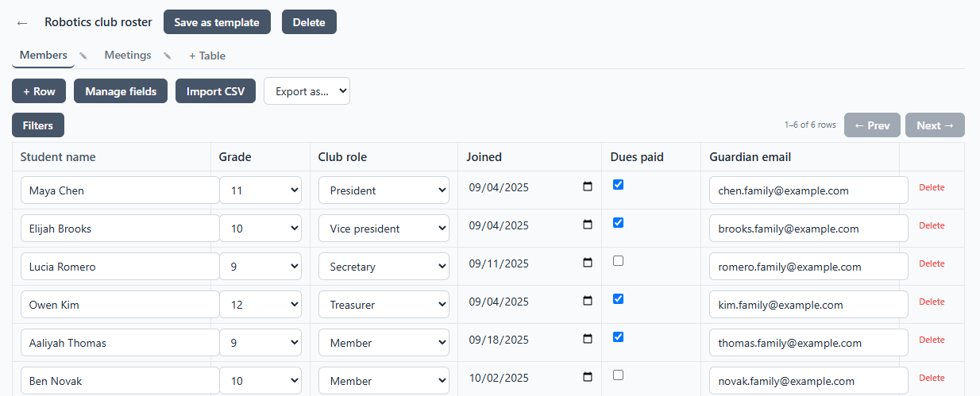Click the 1–6 of 6 rows label

(810, 125)
